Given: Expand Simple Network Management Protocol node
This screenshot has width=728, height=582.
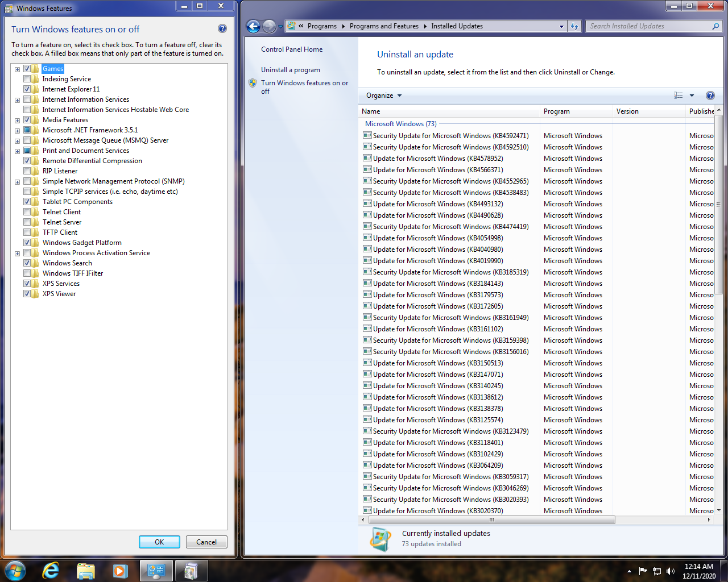Looking at the screenshot, I should click(x=17, y=182).
